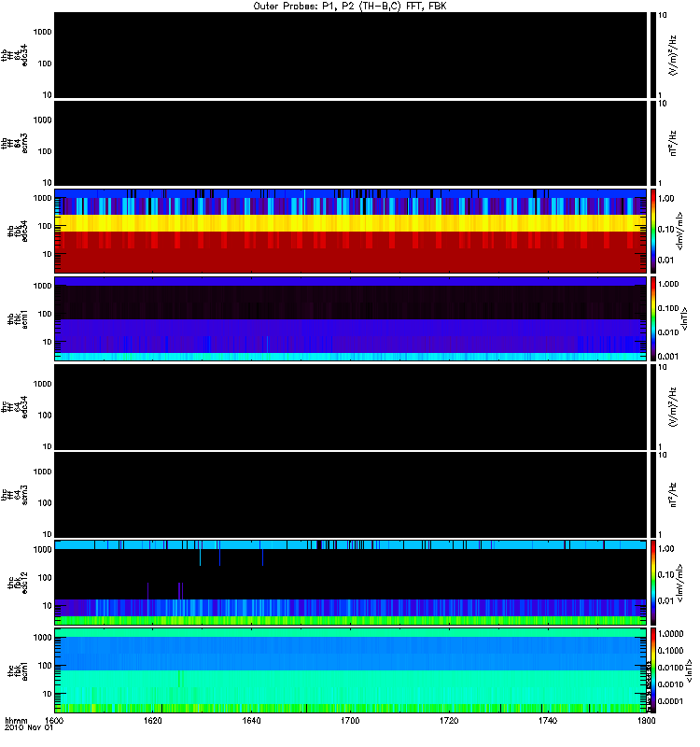Click '0.010' on thb fbk scm1 color scale
Image resolution: width=700 pixels, height=747 pixels.
click(x=668, y=332)
